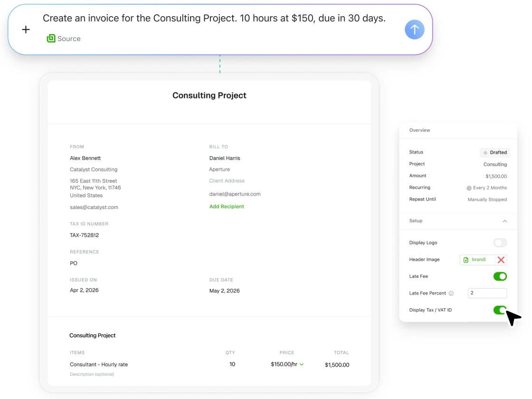This screenshot has width=532, height=399.
Task: Click the Apr 2, 2026 issued date
Action: coord(84,290)
